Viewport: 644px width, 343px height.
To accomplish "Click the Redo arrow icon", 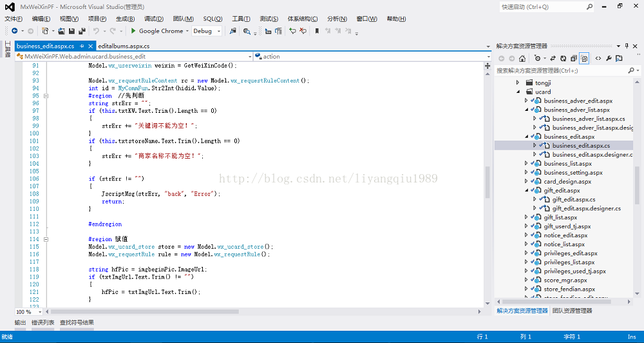I will point(112,31).
